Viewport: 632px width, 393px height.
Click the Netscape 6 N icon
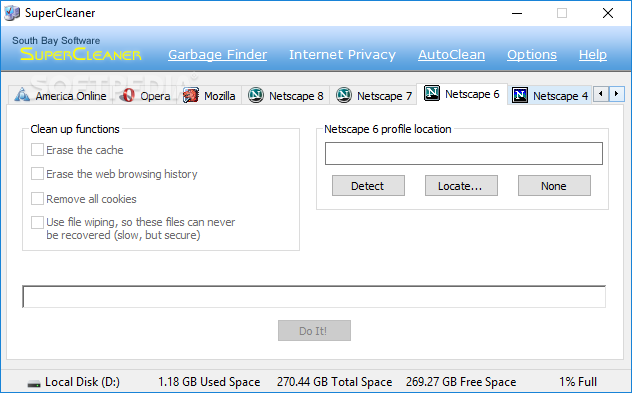(432, 93)
